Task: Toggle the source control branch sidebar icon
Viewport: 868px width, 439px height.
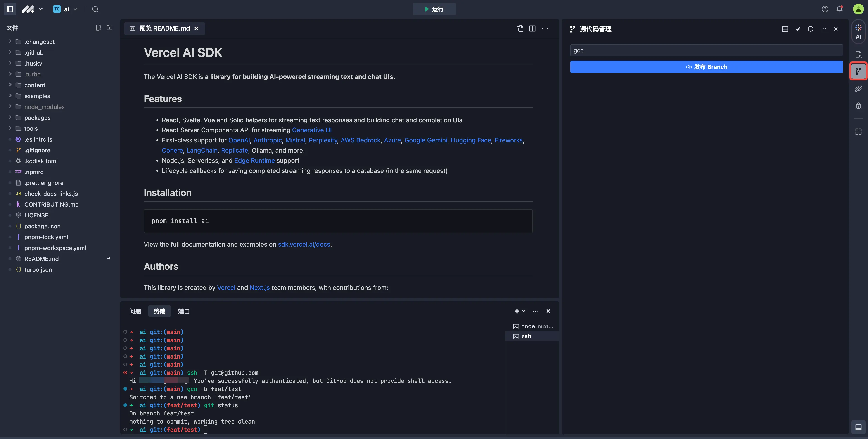Action: click(x=858, y=71)
